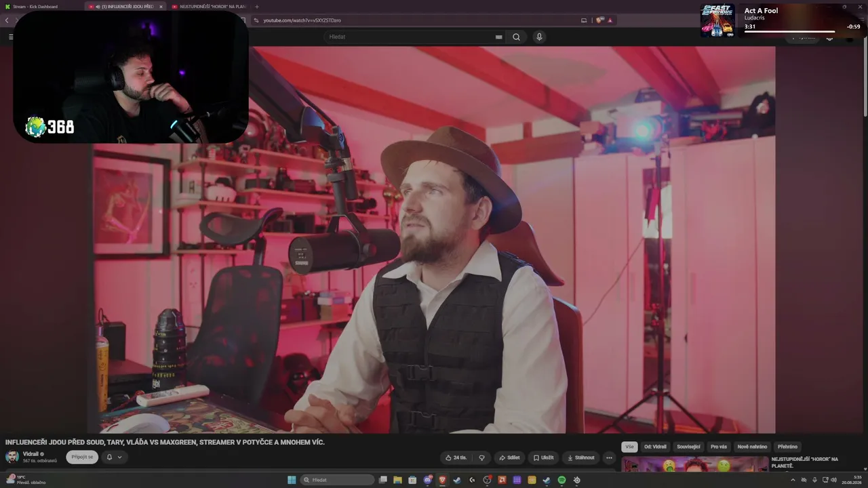Open the on-screen keyboard icon in search box

pos(499,37)
